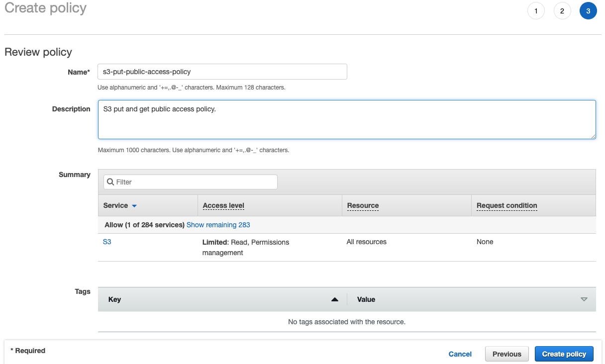605x364 pixels.
Task: Click the Service column header
Action: 115,205
